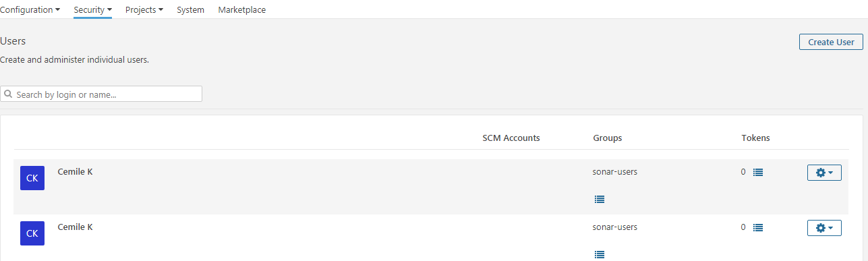The image size is (868, 261).
Task: Open gear settings dropdown for second user
Action: coord(824,228)
